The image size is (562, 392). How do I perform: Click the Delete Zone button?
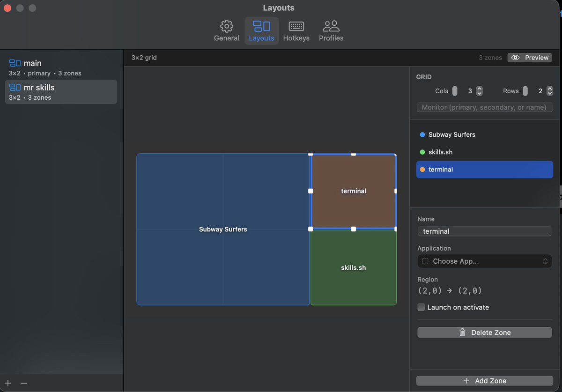point(484,333)
